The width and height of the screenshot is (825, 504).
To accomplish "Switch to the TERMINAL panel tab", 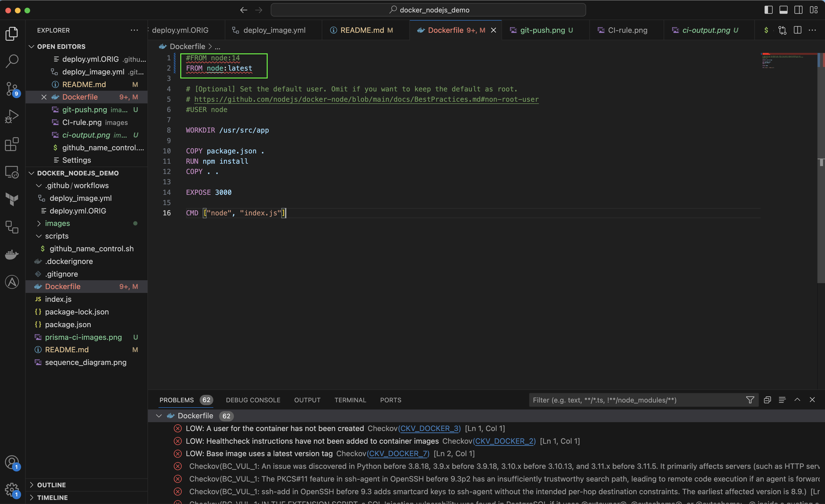I will 350,400.
